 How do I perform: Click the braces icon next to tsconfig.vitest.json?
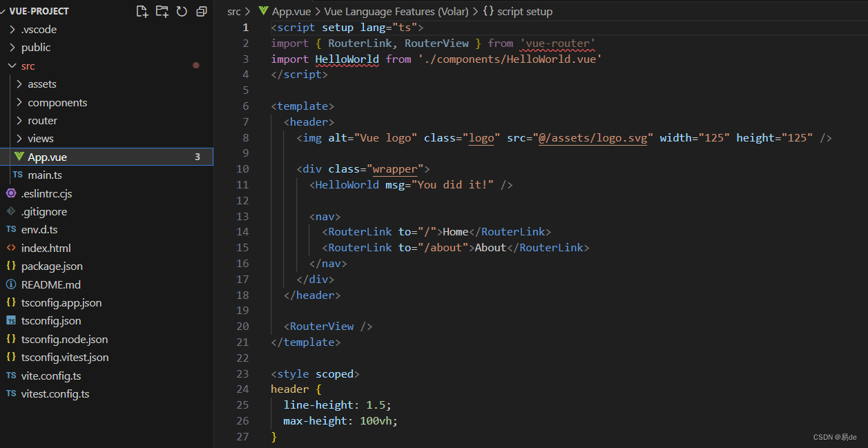pos(11,357)
